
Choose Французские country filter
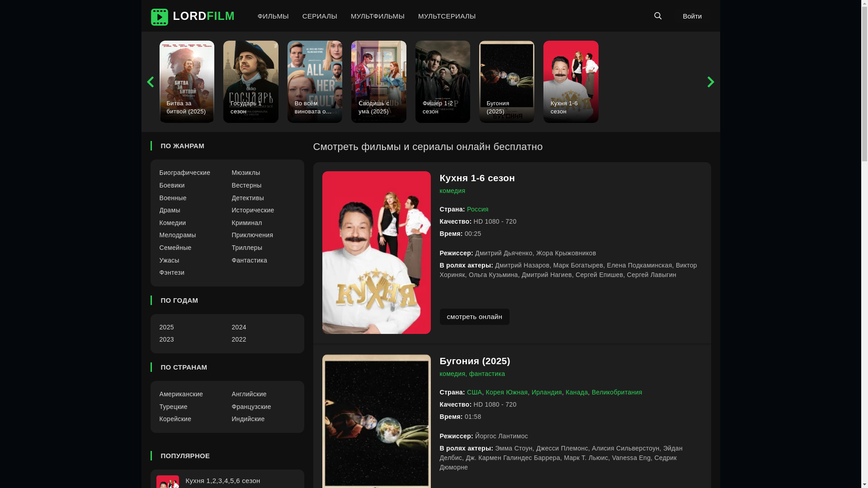(x=251, y=407)
